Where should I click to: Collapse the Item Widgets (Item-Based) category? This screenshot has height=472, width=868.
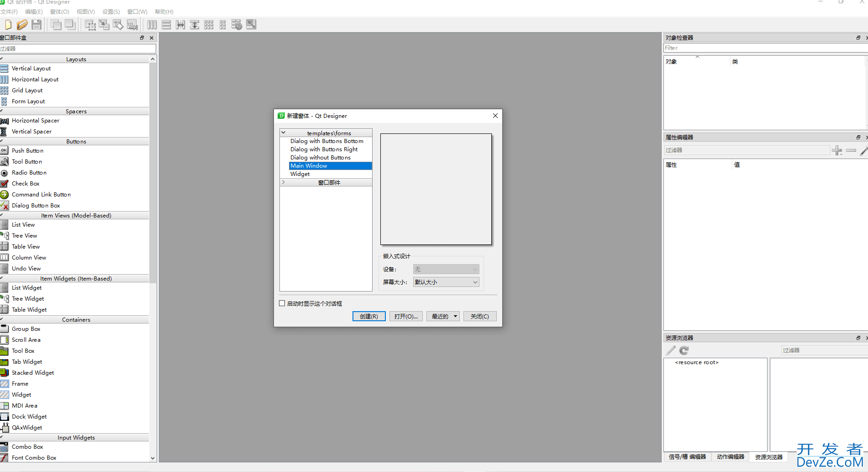point(74,279)
